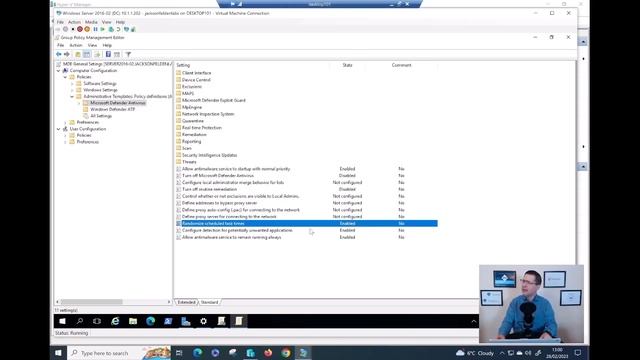Open the Microsoft Defender Exploit Guard folder
Image resolution: width=640 pixels, height=360 pixels.
pyautogui.click(x=214, y=100)
